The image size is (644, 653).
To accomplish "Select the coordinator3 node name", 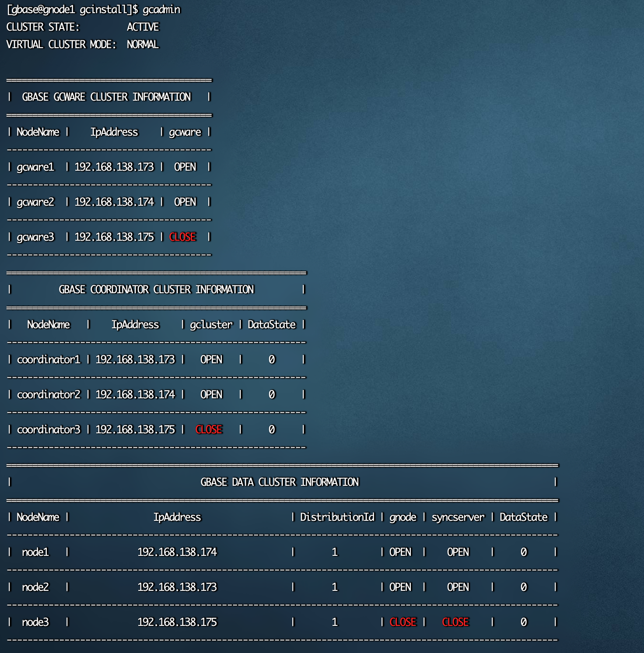I will tap(49, 430).
